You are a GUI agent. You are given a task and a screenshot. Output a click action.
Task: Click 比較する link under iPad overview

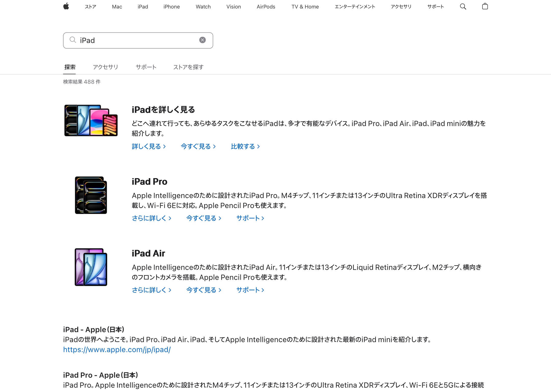coord(245,146)
